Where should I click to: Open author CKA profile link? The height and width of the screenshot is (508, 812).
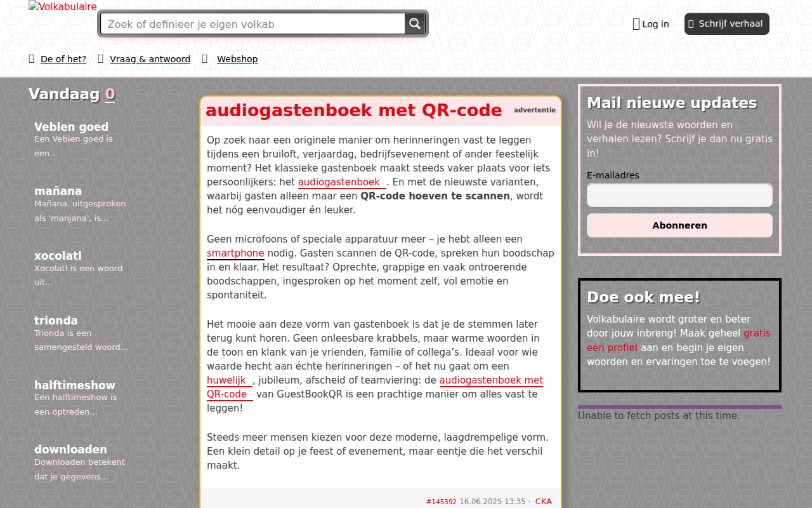click(544, 502)
